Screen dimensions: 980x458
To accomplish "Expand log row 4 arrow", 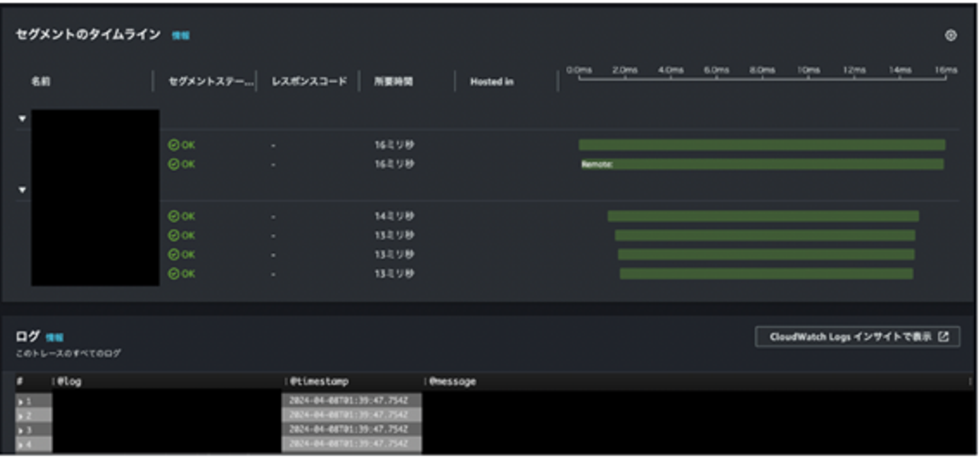I will point(21,444).
